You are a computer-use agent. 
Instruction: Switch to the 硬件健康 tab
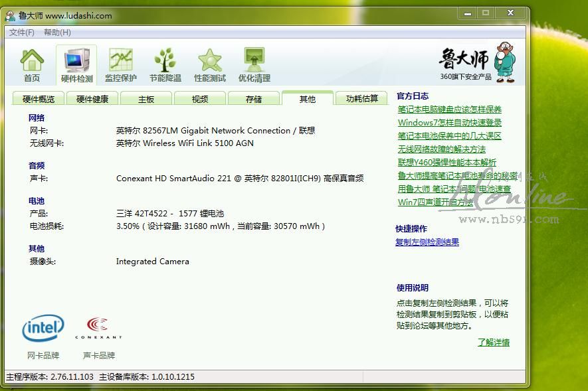point(92,99)
